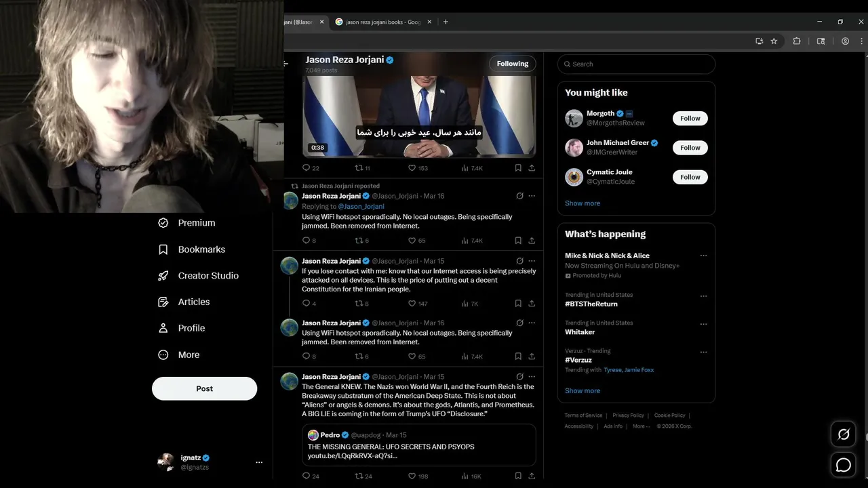The image size is (868, 488).
Task: Open account options next to ignatz
Action: click(x=258, y=462)
